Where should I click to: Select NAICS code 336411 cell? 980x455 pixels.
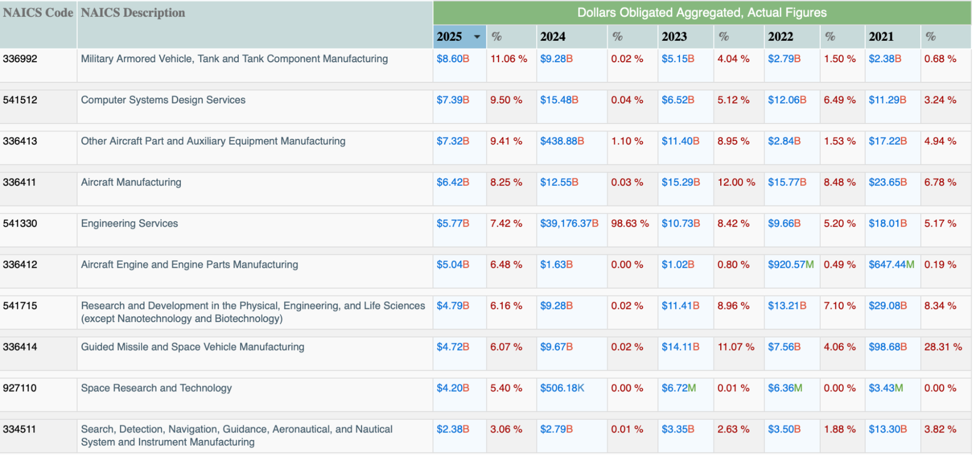[20, 182]
